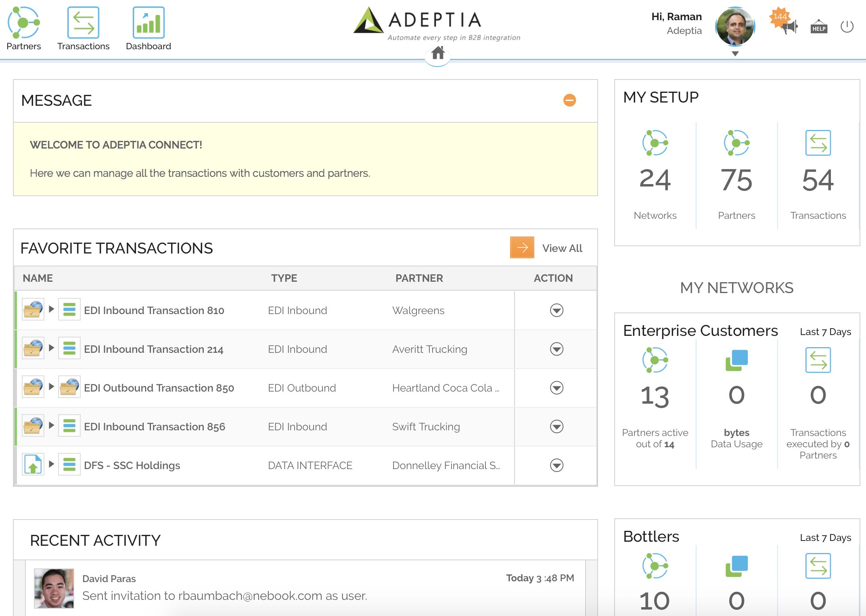Image resolution: width=866 pixels, height=616 pixels.
Task: Open user menu arrow below profile photo
Action: point(735,54)
